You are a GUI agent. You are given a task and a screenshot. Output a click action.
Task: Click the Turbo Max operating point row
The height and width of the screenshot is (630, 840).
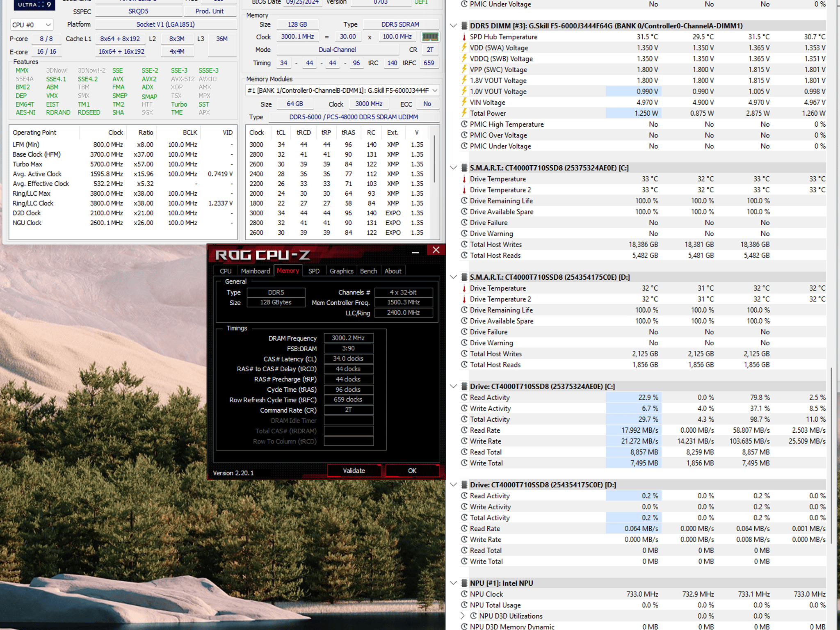[x=122, y=164]
